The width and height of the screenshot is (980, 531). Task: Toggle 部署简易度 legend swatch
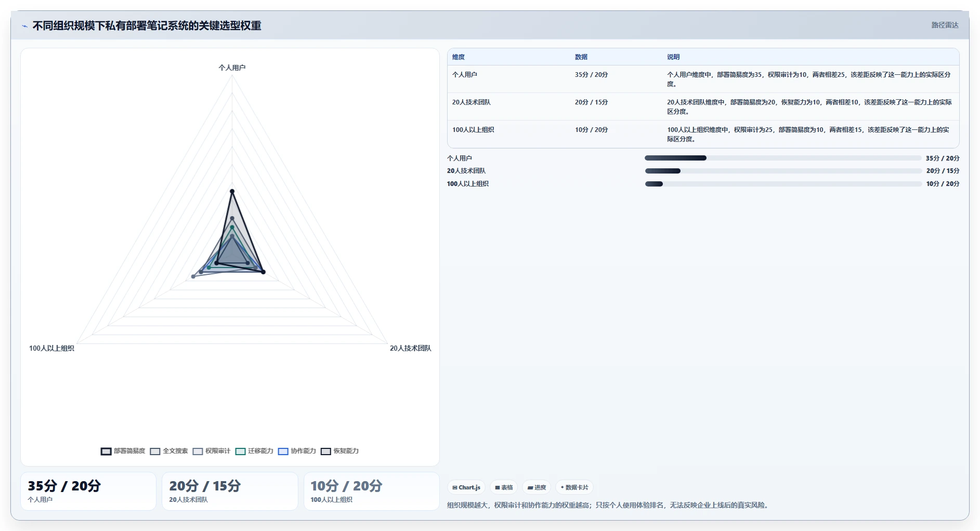tap(106, 451)
